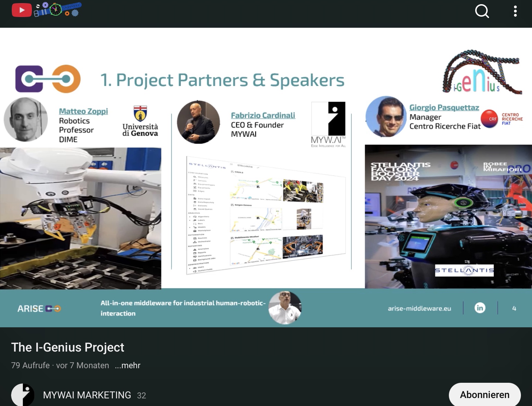
Task: Click the arise-middleware.eu website link
Action: [x=419, y=308]
